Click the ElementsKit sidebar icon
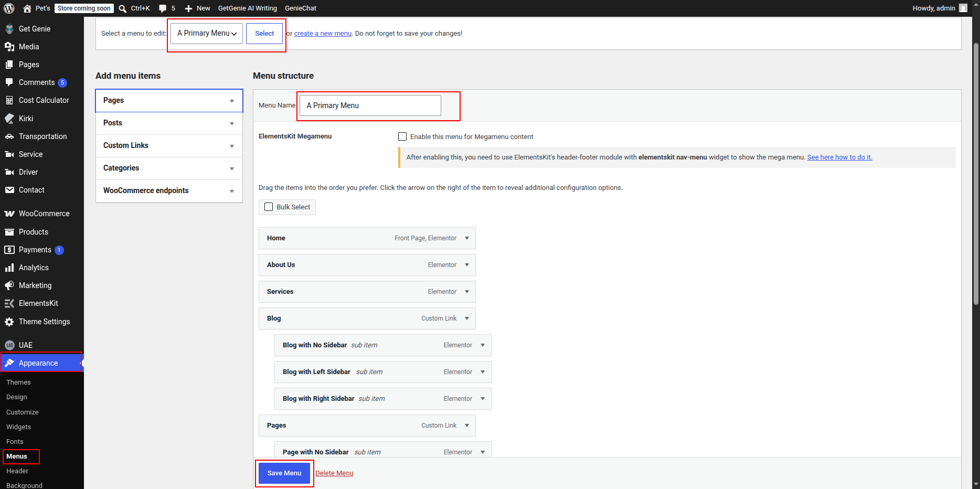 9,303
